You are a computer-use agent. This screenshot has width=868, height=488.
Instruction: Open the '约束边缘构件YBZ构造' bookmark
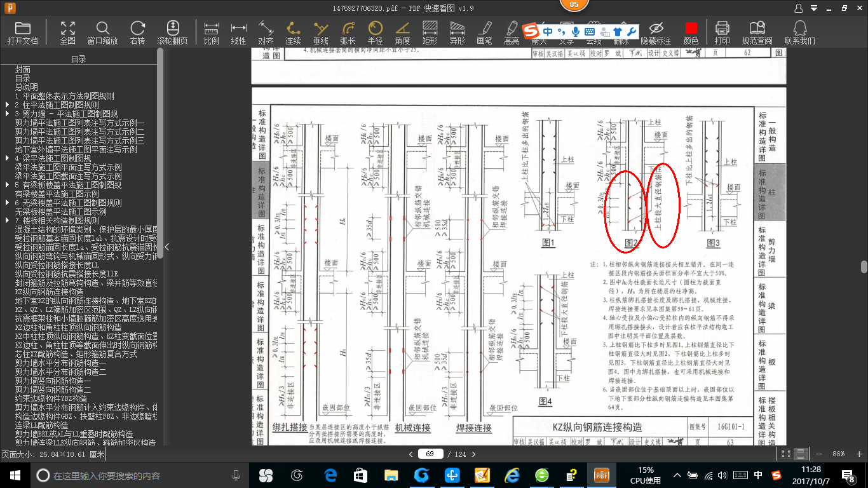point(51,398)
